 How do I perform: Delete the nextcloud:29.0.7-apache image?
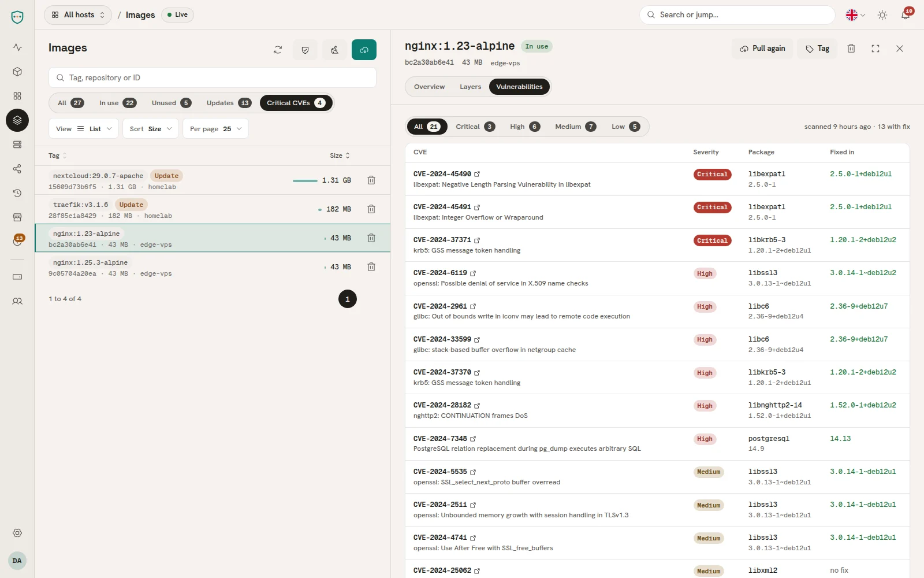point(371,180)
